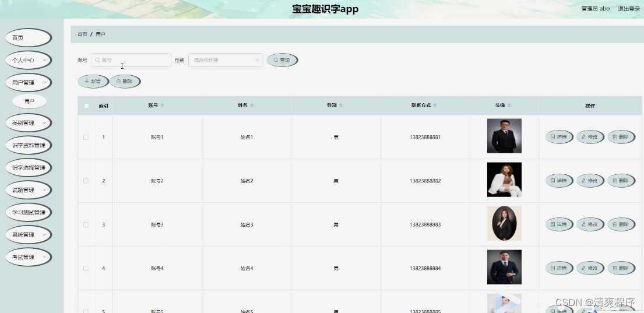Check the checkbox for row 4
Viewport: 644px width, 313px height.
tap(86, 268)
